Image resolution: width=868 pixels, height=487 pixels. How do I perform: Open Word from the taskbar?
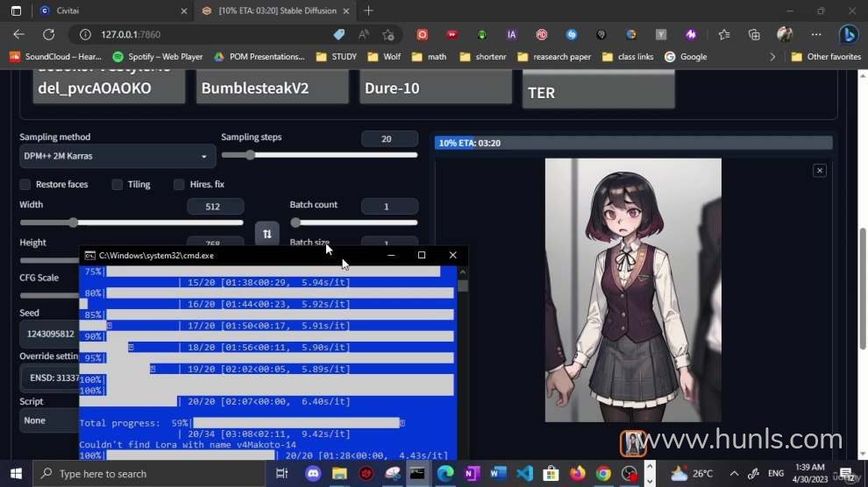coord(498,474)
